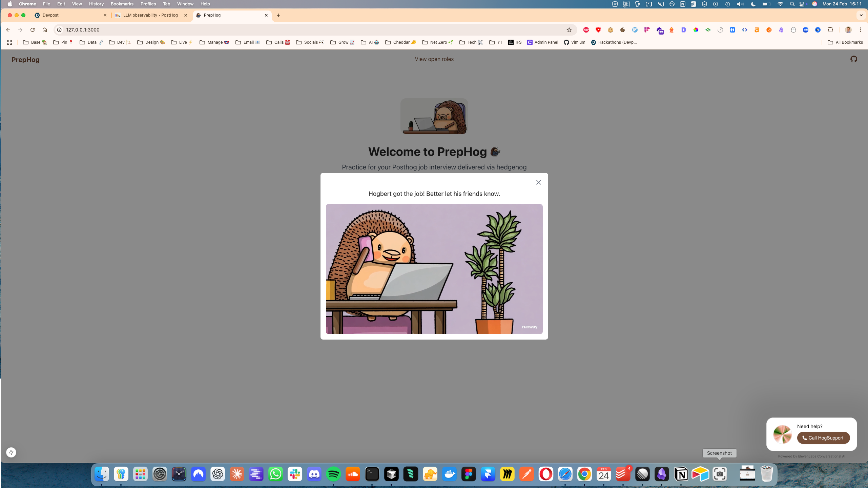Click the PrepHog logo text
Screen dimensions: 868x488
tap(25, 60)
